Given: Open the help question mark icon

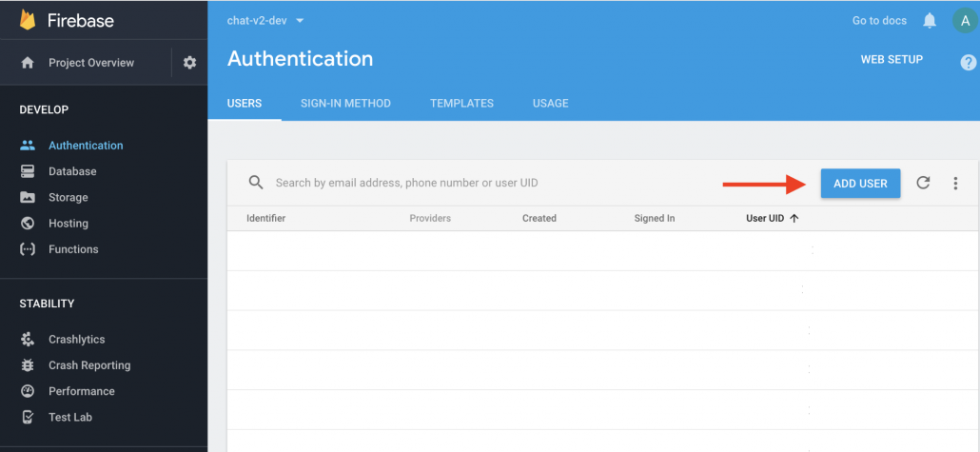Looking at the screenshot, I should [968, 63].
